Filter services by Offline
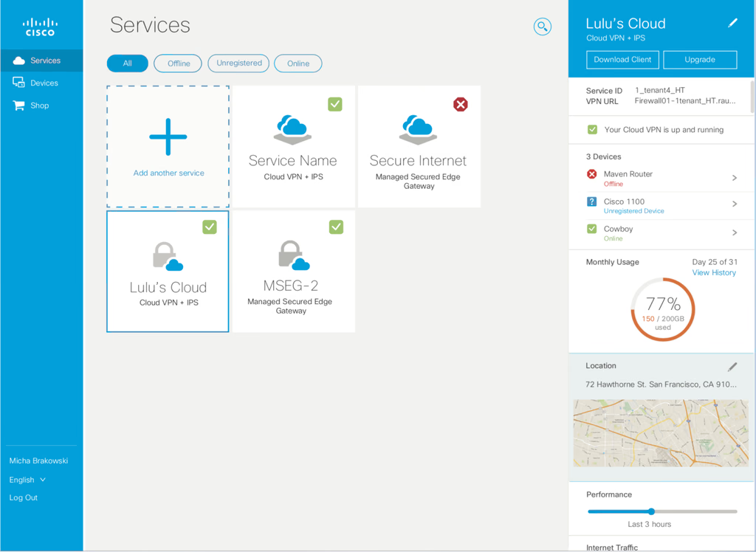The width and height of the screenshot is (756, 552). click(x=178, y=63)
